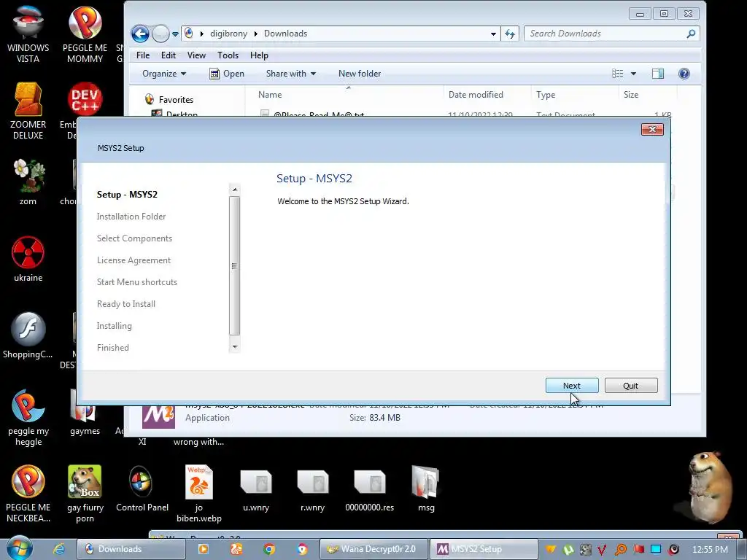Sort by the Type column header
The width and height of the screenshot is (747, 560).
[x=546, y=95]
